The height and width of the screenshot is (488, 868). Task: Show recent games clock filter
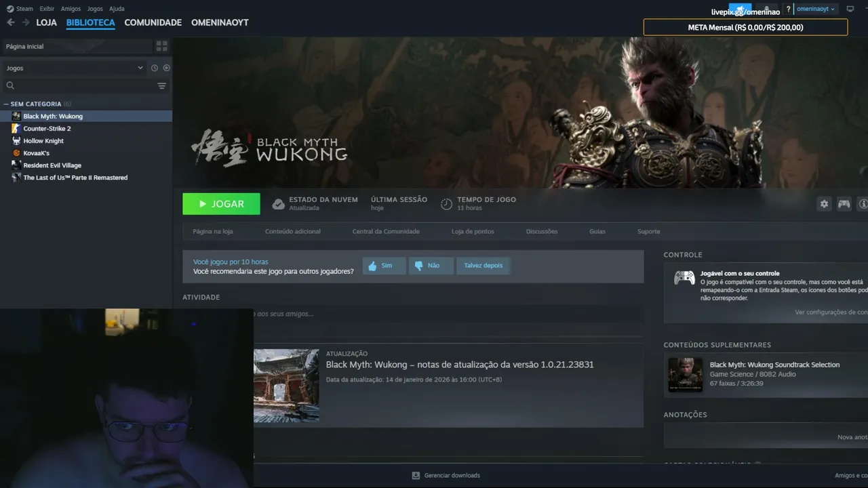155,68
